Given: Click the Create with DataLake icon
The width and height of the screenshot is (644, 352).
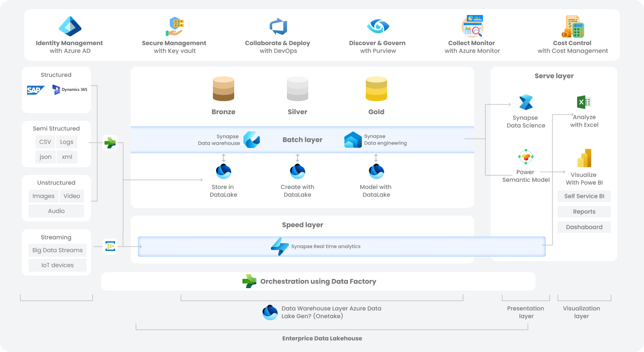Looking at the screenshot, I should (x=298, y=171).
